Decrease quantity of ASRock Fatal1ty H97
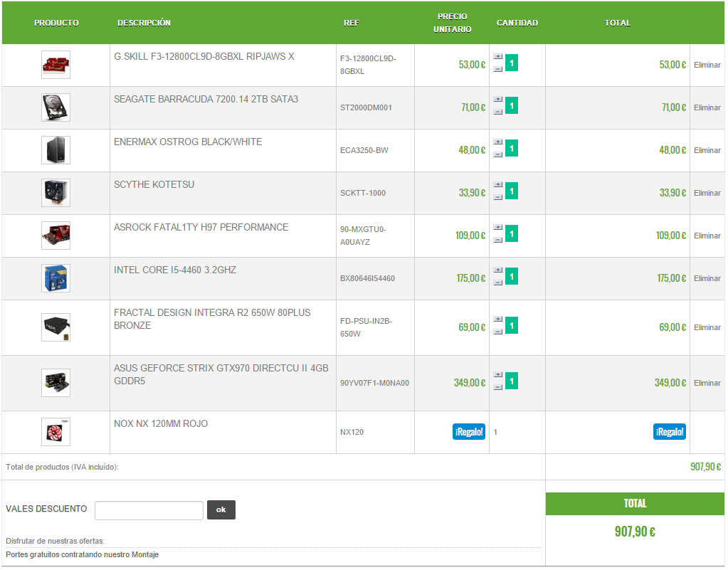The width and height of the screenshot is (728, 570). click(497, 240)
